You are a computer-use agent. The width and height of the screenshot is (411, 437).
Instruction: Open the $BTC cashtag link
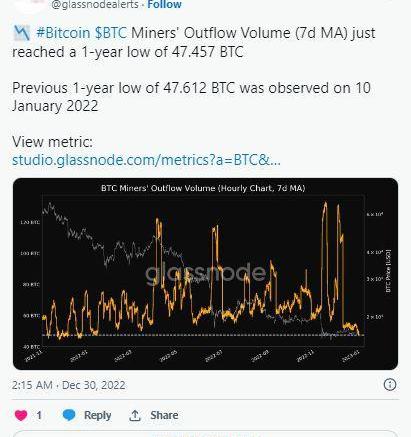[111, 33]
